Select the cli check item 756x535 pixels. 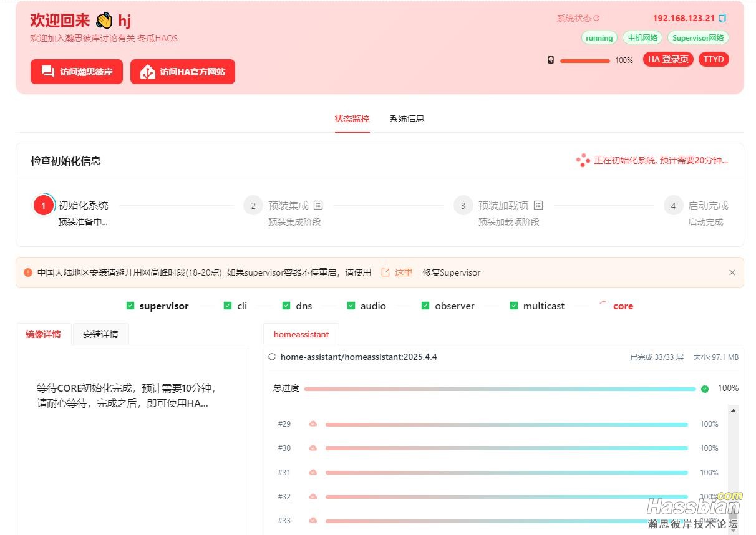236,306
